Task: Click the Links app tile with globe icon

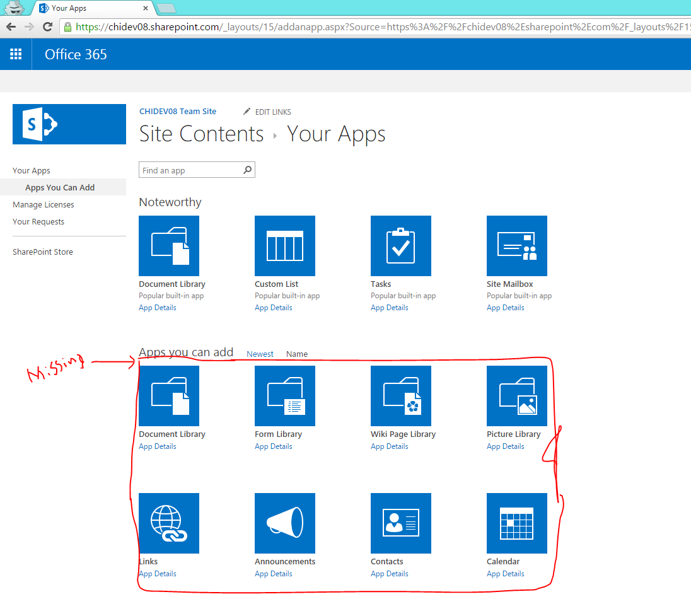Action: point(168,523)
